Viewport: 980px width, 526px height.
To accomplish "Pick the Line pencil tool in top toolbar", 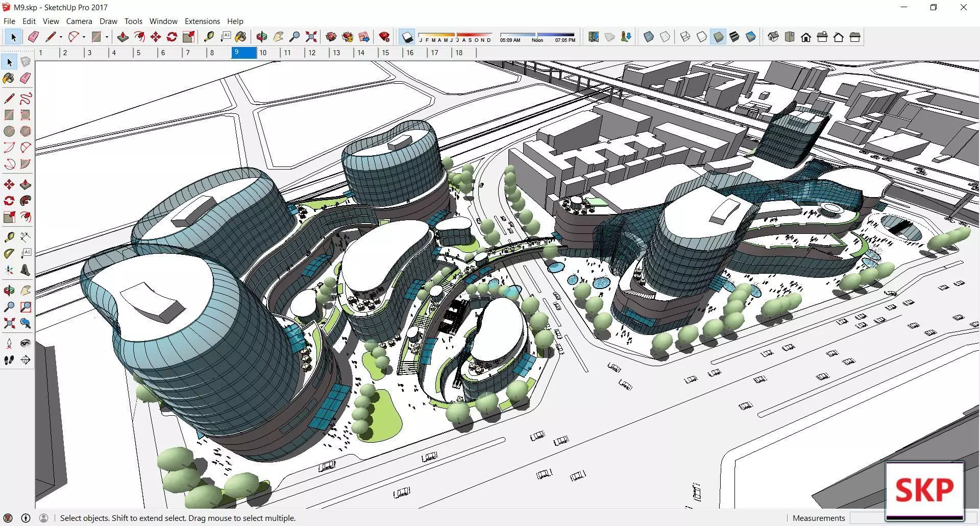I will (x=51, y=37).
